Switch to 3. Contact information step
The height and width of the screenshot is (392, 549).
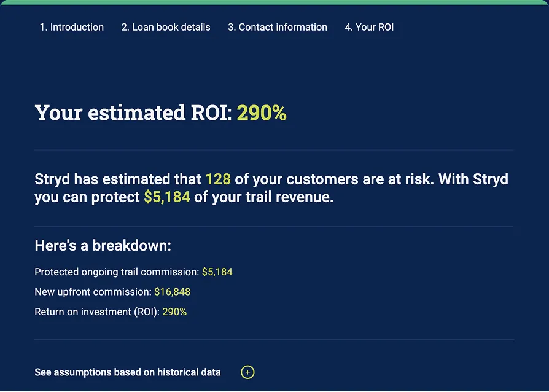(278, 27)
